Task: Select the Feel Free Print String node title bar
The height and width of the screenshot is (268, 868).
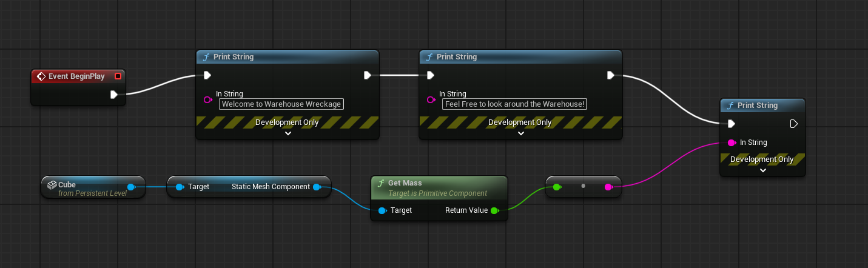Action: coord(520,57)
